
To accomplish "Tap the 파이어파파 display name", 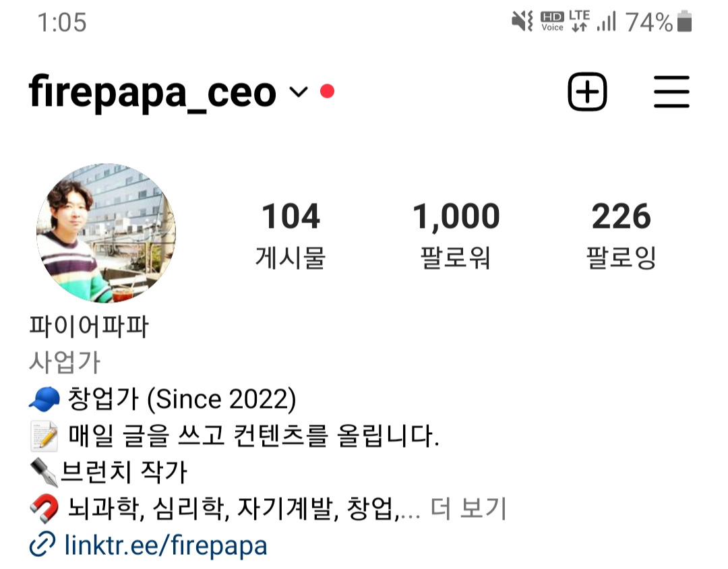I will (x=89, y=326).
